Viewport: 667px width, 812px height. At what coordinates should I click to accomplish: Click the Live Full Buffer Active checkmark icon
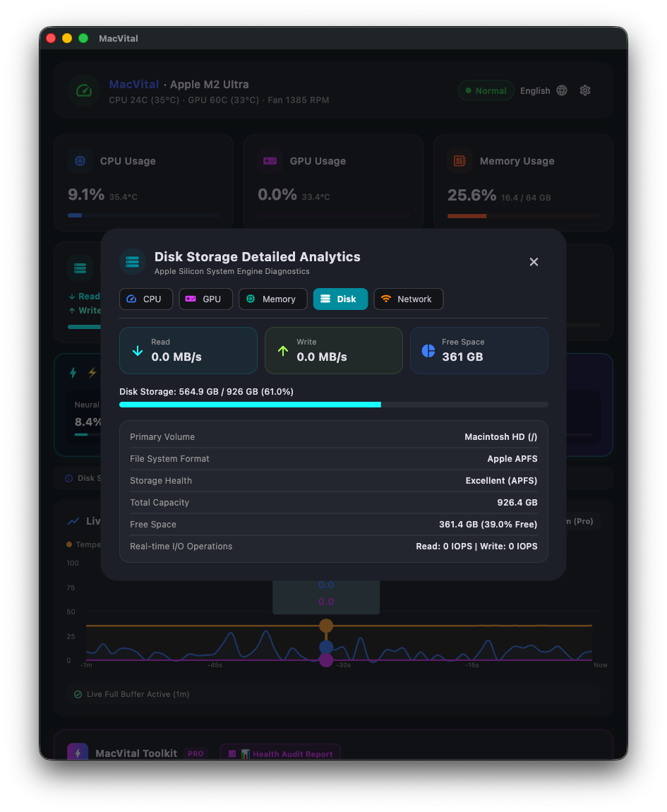point(78,695)
